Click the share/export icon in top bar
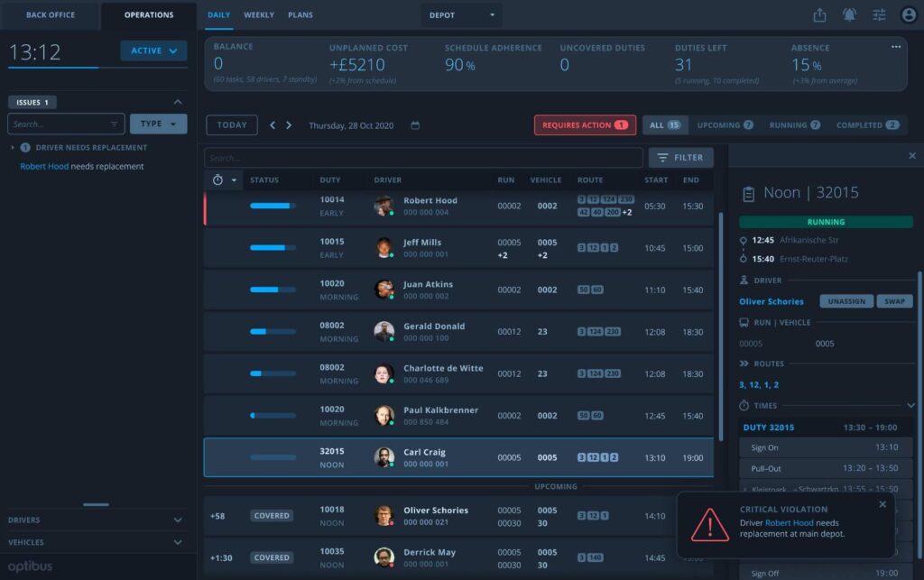Screen dimensions: 924x580 [x=819, y=14]
